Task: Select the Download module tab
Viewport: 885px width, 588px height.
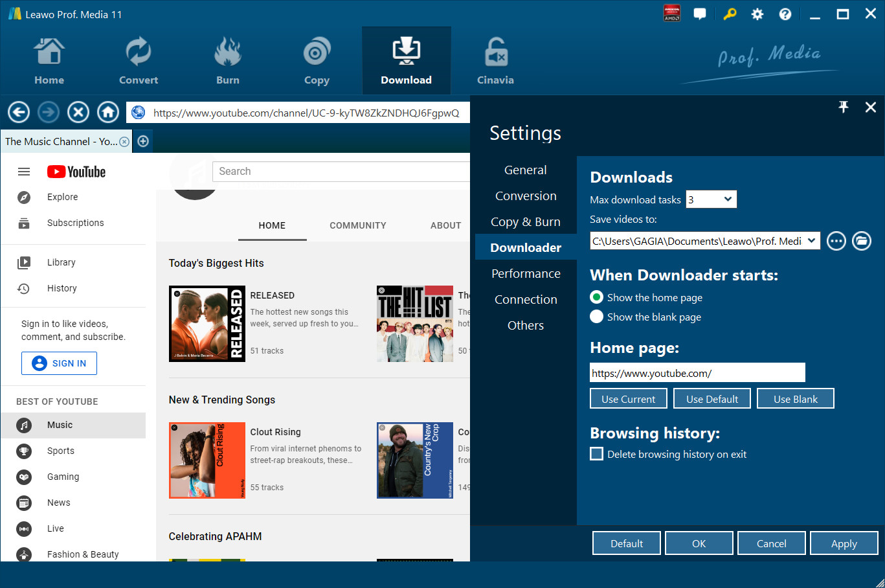Action: pos(406,61)
